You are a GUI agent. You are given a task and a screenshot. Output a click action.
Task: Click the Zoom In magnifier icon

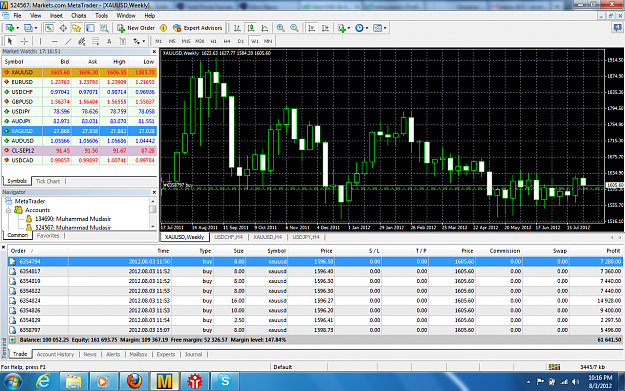pyautogui.click(x=281, y=28)
